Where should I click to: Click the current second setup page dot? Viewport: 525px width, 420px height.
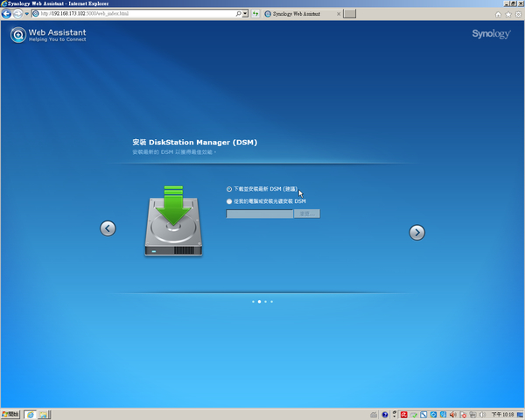pyautogui.click(x=259, y=302)
